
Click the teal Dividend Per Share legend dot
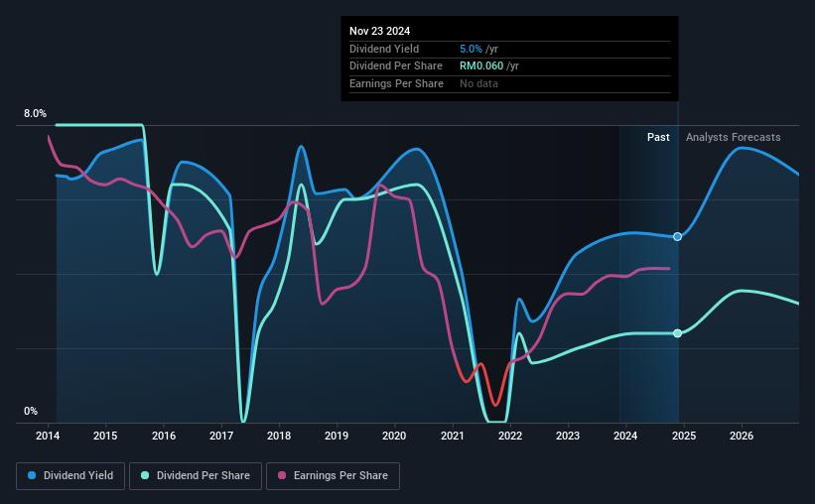tap(145, 475)
